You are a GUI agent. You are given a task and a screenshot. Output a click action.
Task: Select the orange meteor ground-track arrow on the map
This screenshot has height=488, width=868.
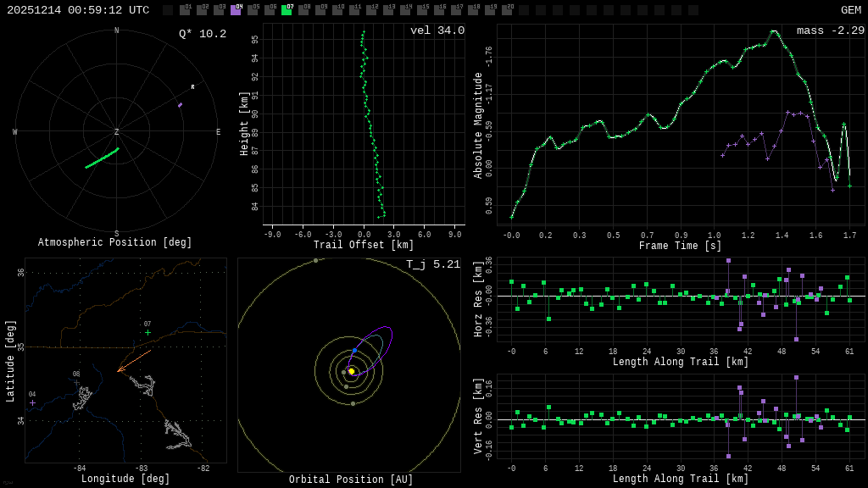133,361
